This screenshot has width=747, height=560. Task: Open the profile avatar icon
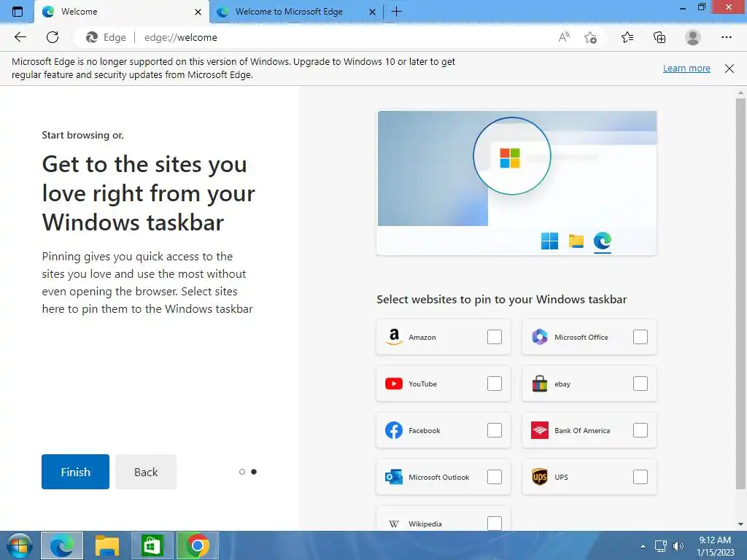pos(693,37)
